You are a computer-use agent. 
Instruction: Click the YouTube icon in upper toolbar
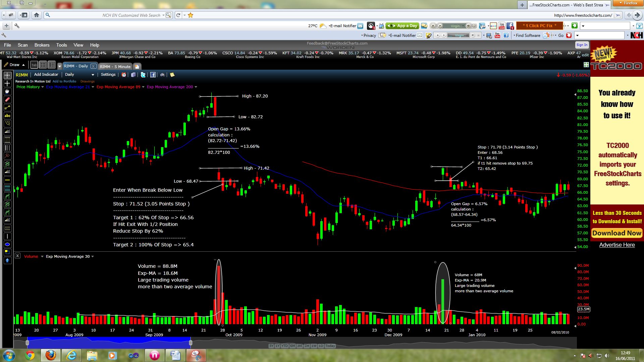click(502, 26)
